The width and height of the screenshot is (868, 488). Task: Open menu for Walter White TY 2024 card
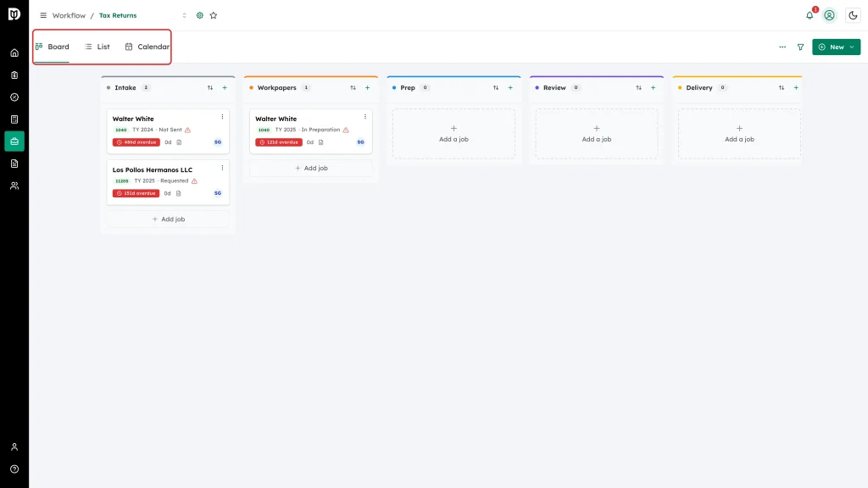click(223, 117)
